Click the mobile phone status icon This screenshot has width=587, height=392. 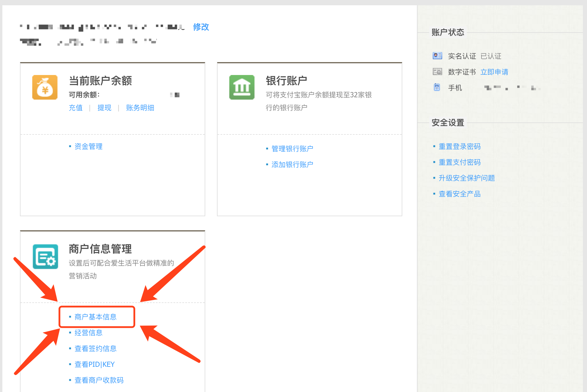point(437,87)
